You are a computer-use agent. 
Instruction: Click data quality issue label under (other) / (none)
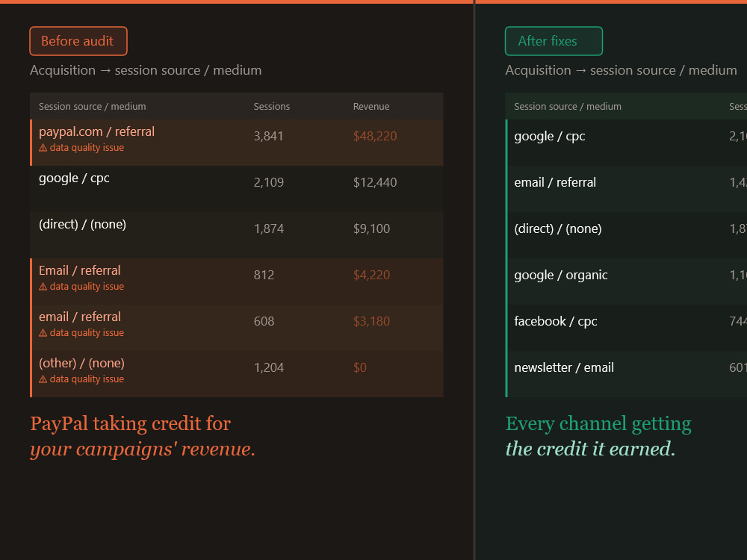click(87, 379)
